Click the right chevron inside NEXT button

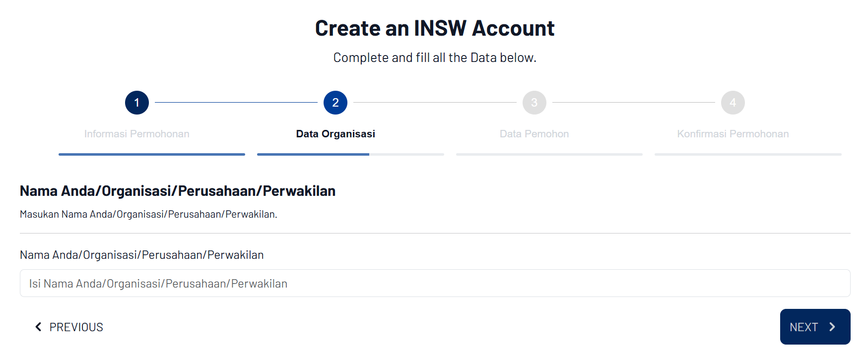coord(832,327)
